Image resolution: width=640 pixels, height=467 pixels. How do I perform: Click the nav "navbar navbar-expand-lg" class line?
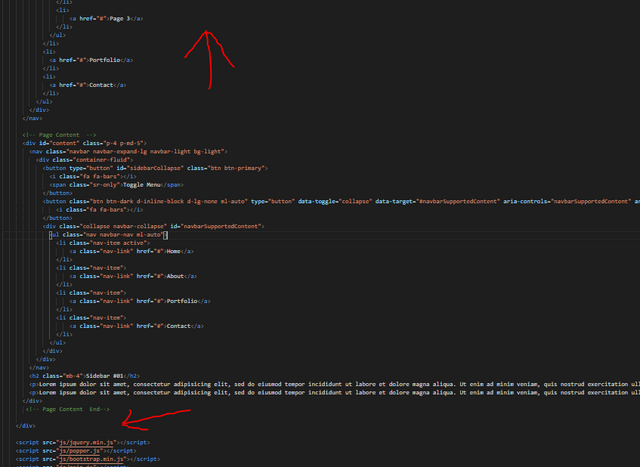[128, 151]
